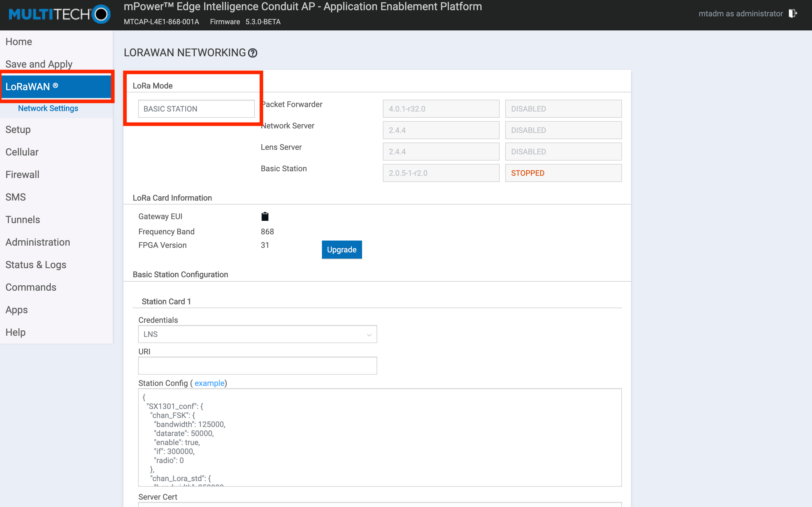The image size is (812, 507).
Task: Click inside the Station Config text area
Action: pyautogui.click(x=379, y=437)
